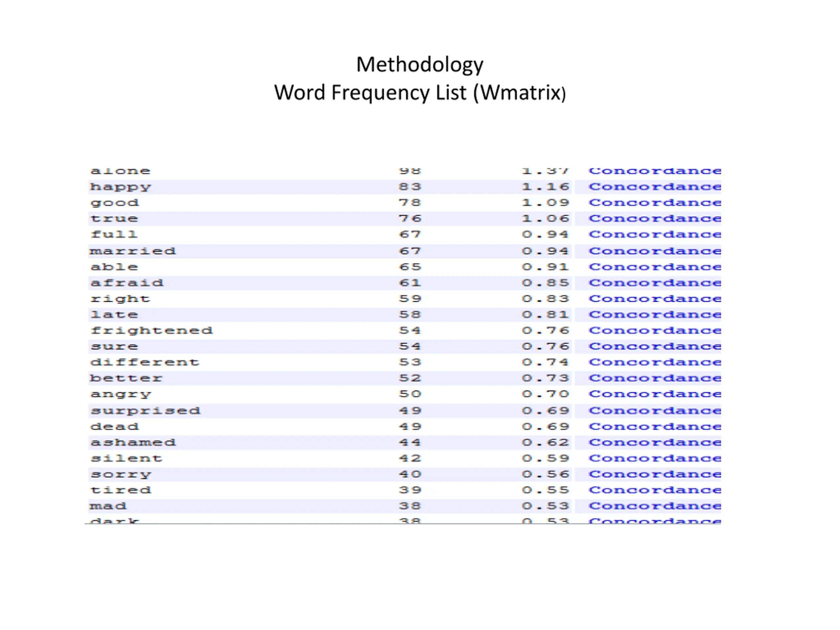Viewport: 840px width, 630px height.
Task: Click frequency value 78 in good row
Action: coord(410,203)
